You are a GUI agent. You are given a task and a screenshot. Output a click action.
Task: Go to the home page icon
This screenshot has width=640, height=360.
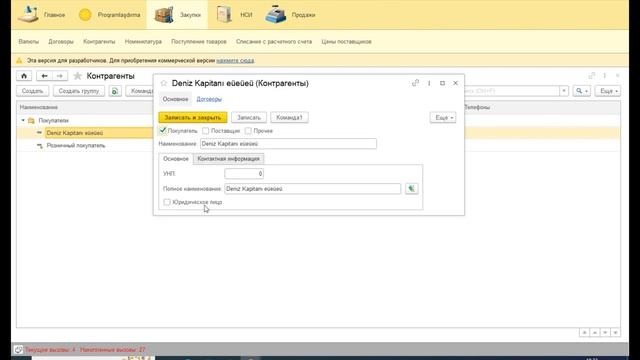point(24,76)
